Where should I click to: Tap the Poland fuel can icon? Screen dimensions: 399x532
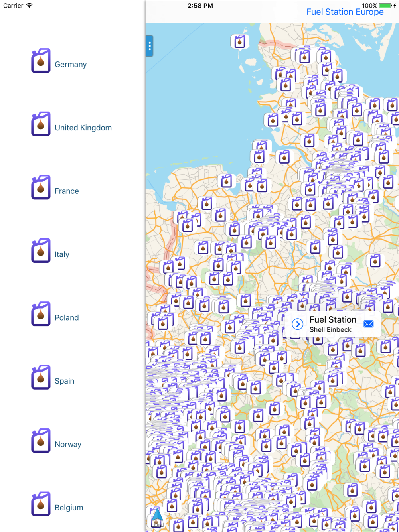pyautogui.click(x=41, y=314)
